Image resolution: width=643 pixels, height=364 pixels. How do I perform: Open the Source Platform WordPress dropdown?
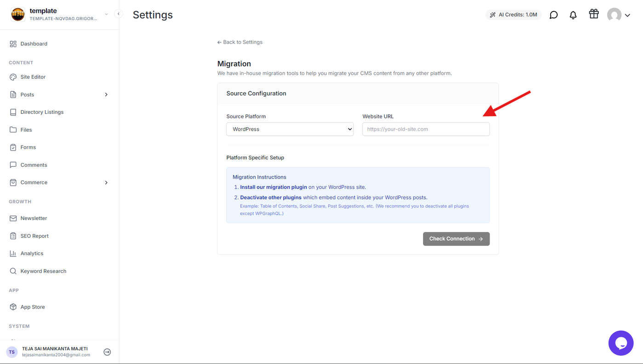pyautogui.click(x=290, y=129)
